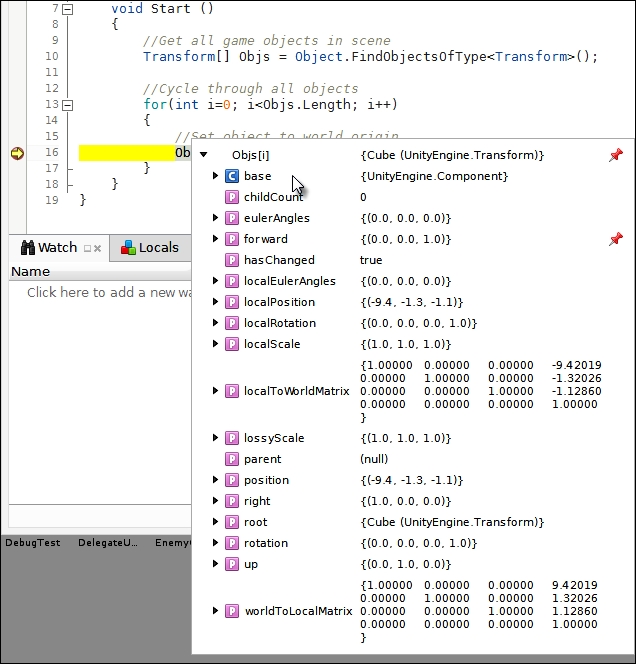Collapse the for loop code fold
636x664 pixels.
[x=67, y=105]
